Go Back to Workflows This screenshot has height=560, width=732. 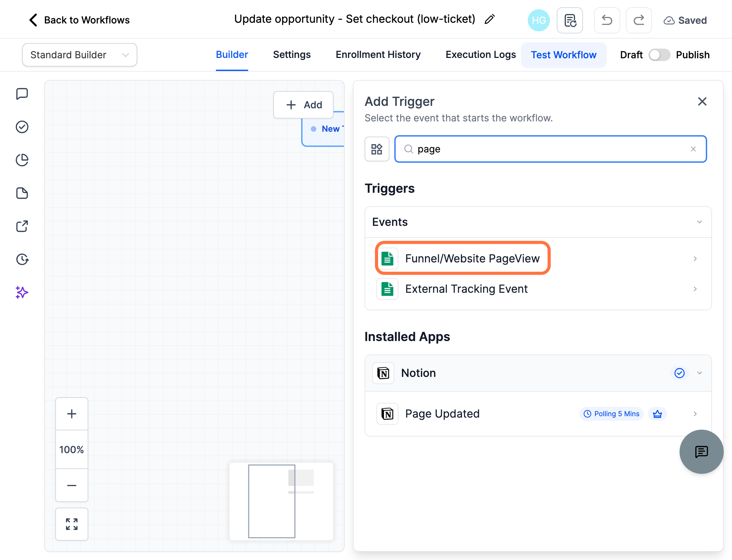(79, 20)
